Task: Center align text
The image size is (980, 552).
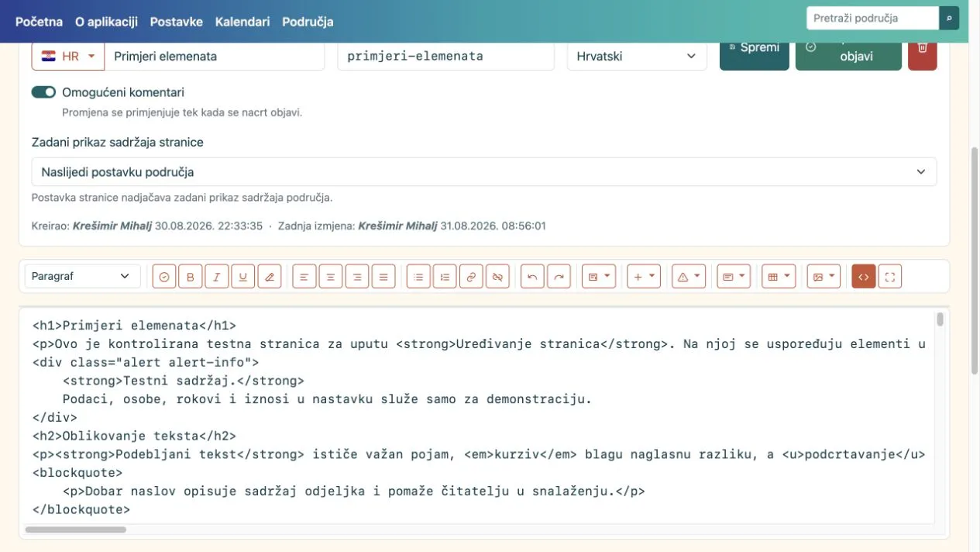Action: coord(331,277)
